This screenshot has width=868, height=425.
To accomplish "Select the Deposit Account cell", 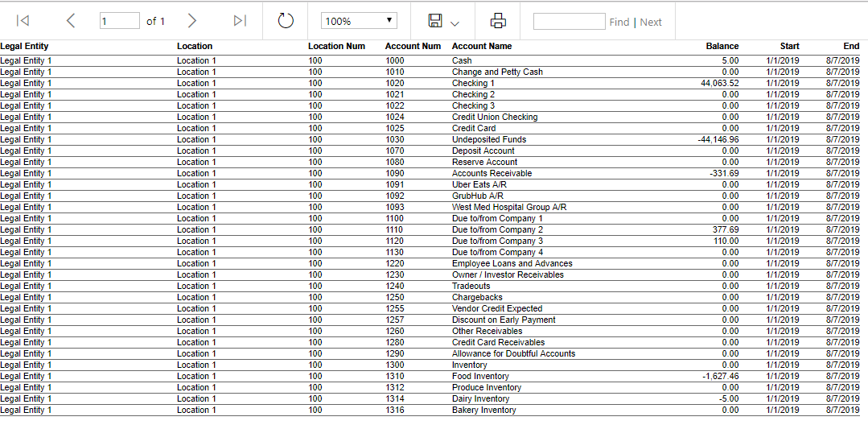I will pos(483,151).
